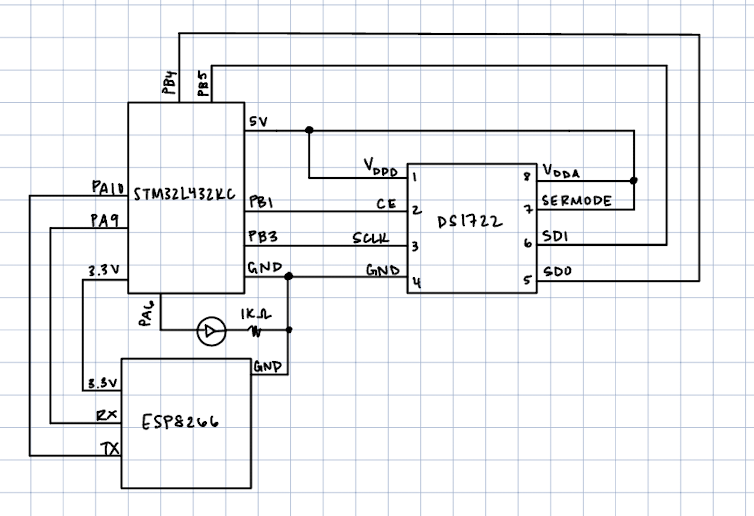The image size is (754, 516).
Task: Click the GND label on the ESP8266 block
Action: coord(267,367)
